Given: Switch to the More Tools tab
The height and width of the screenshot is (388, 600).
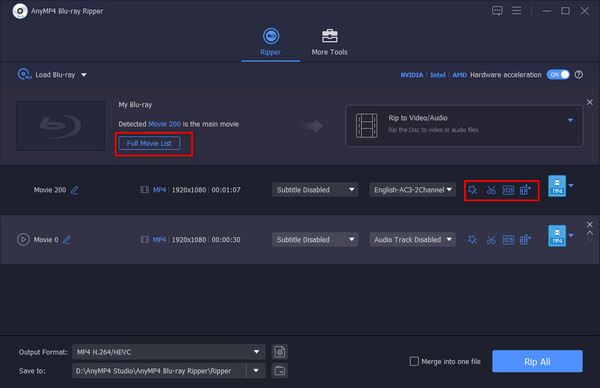Looking at the screenshot, I should tap(329, 42).
